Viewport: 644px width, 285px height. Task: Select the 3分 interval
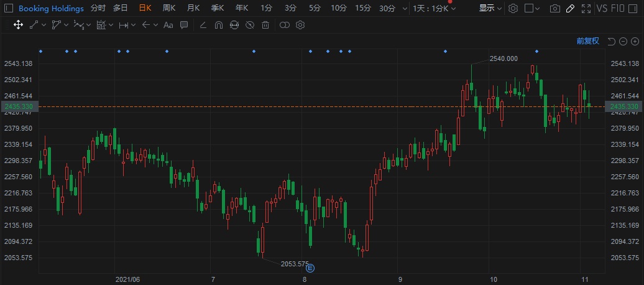tap(290, 8)
